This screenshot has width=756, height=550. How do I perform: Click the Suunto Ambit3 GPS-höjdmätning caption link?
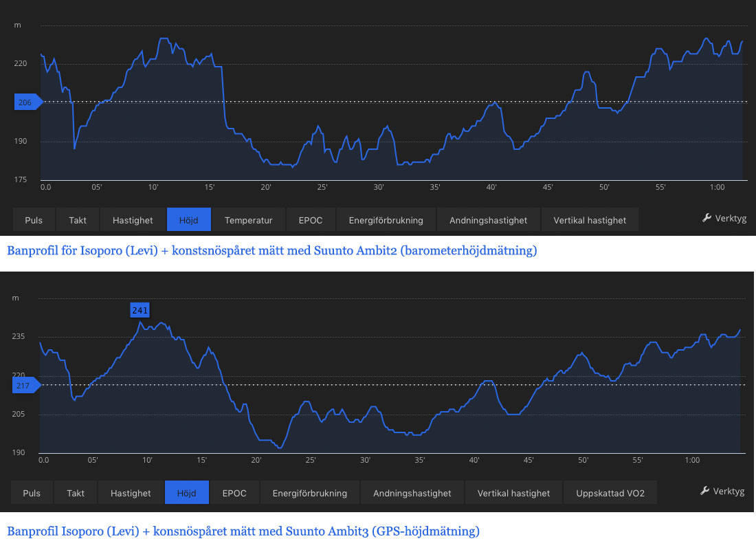pos(243,531)
